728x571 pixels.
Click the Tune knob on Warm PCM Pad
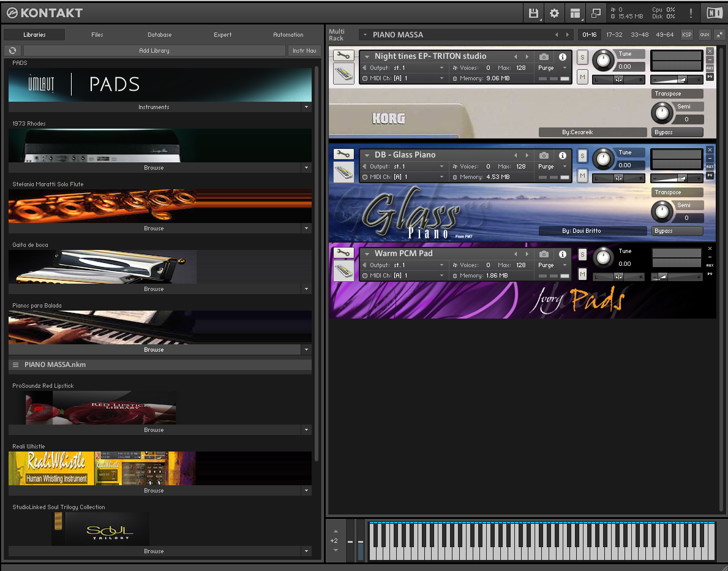[604, 257]
